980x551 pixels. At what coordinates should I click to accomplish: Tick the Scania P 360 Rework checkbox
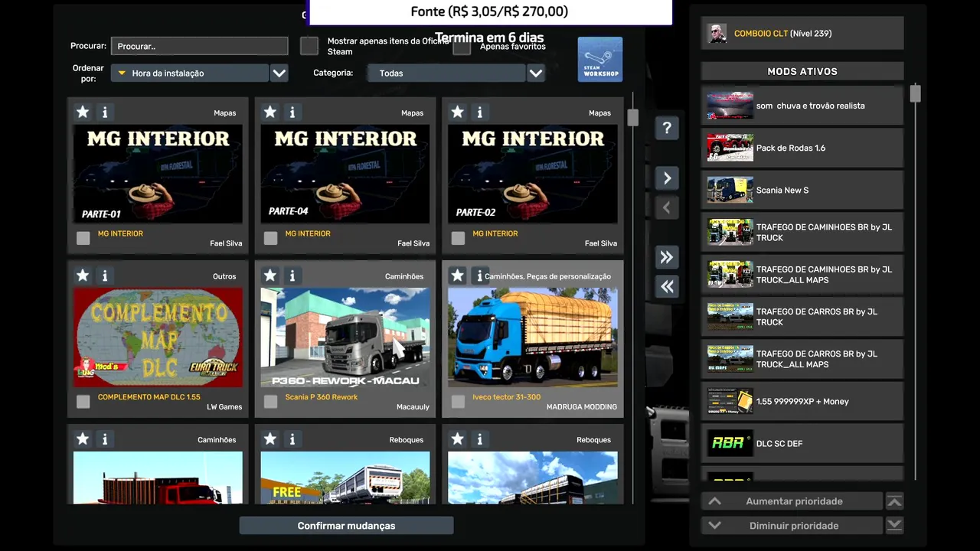tap(271, 402)
